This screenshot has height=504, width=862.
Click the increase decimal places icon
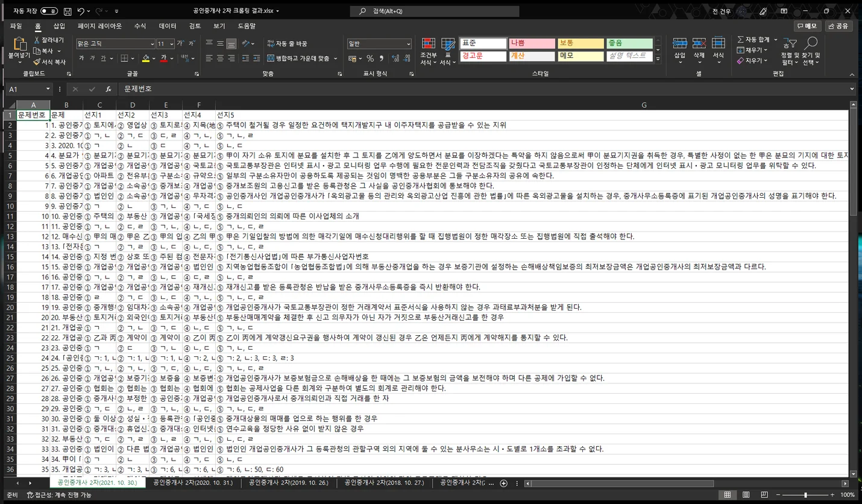click(395, 58)
